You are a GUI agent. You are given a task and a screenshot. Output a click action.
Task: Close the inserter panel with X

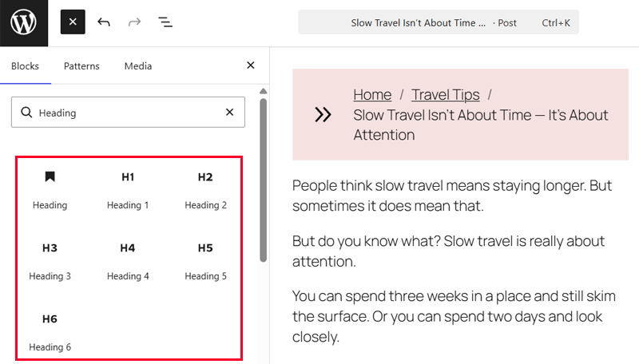coord(250,65)
